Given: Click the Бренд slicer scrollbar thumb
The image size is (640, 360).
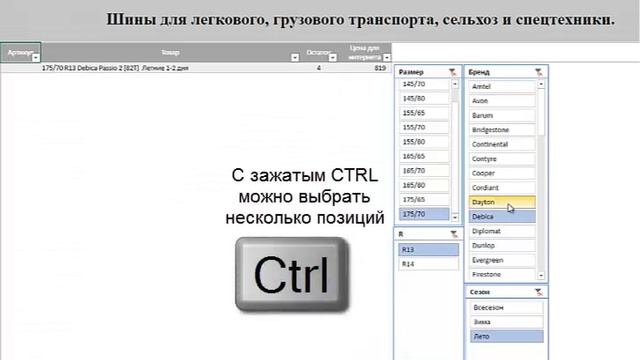Looking at the screenshot, I should point(541,112).
